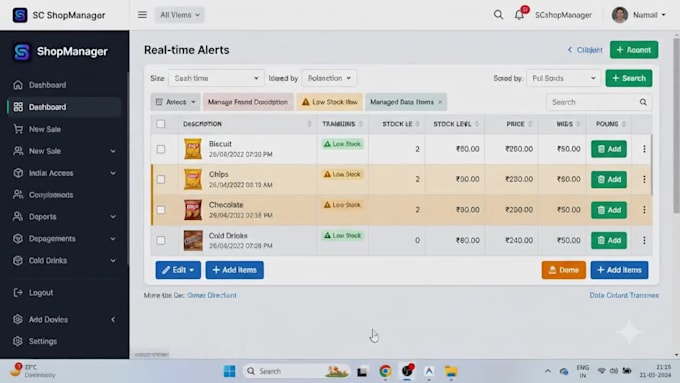Image resolution: width=680 pixels, height=383 pixels.
Task: Click the user avatar picture
Action: pyautogui.click(x=620, y=15)
